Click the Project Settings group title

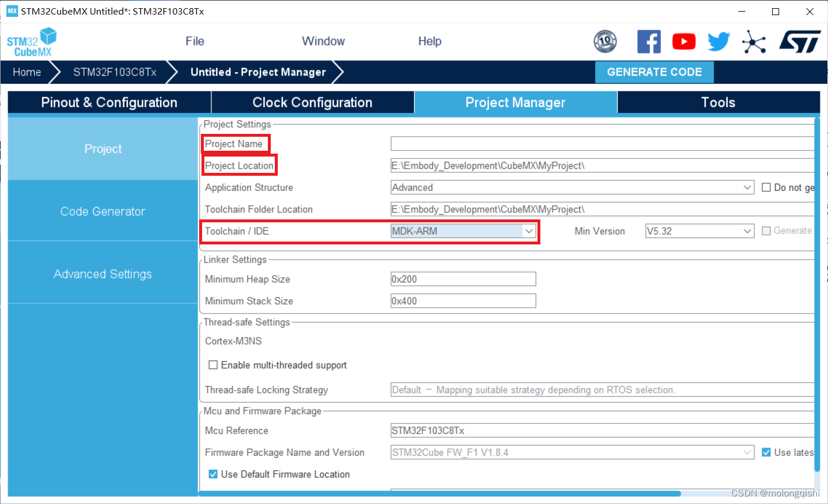coord(238,124)
